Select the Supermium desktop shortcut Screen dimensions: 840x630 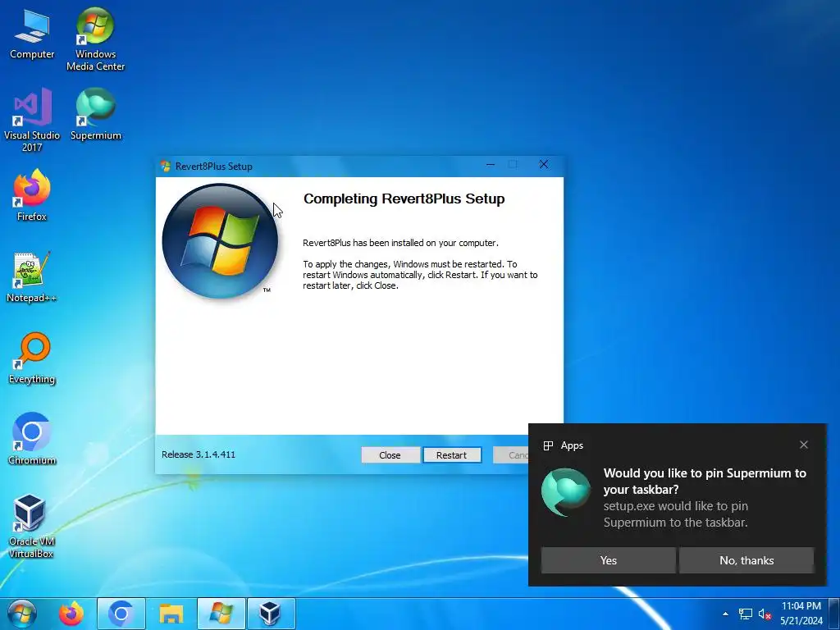pos(95,115)
